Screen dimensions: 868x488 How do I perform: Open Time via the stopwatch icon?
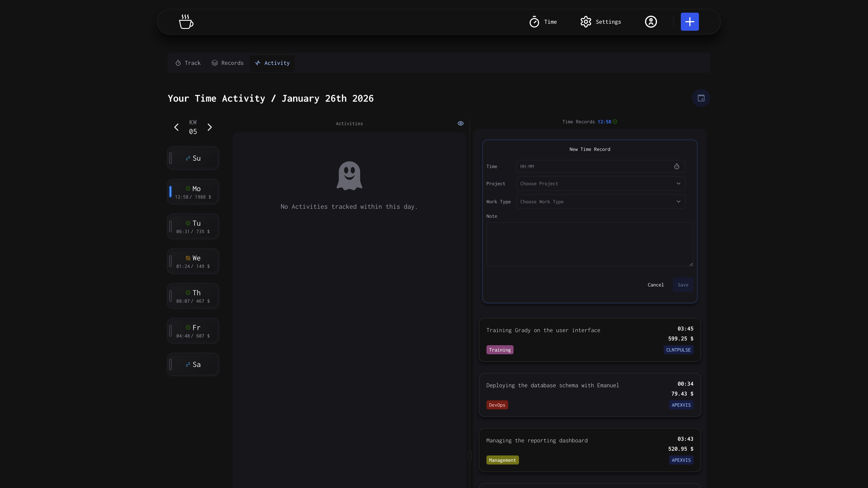pos(534,21)
